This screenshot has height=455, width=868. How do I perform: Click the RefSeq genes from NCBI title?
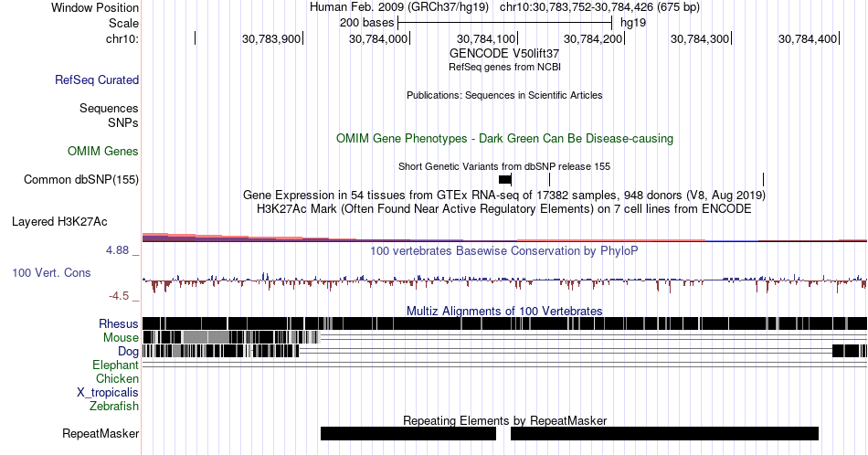tap(504, 67)
